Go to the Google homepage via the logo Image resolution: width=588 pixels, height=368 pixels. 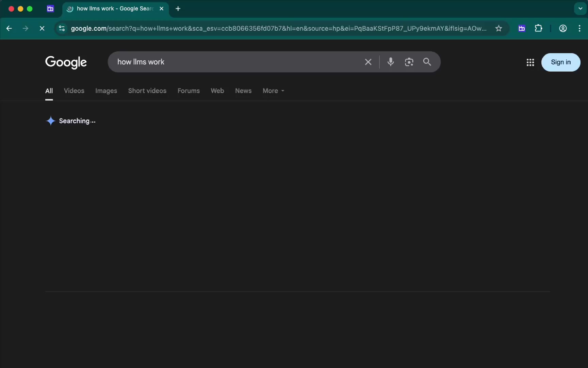[x=66, y=62]
